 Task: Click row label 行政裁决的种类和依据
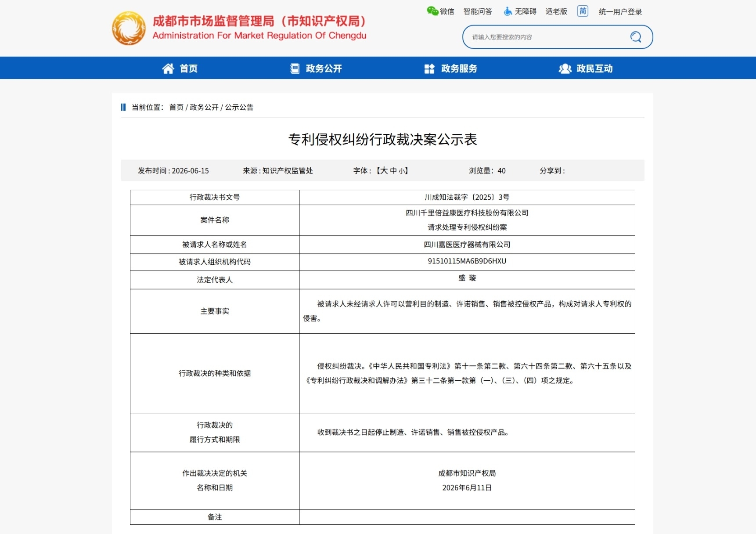point(215,373)
